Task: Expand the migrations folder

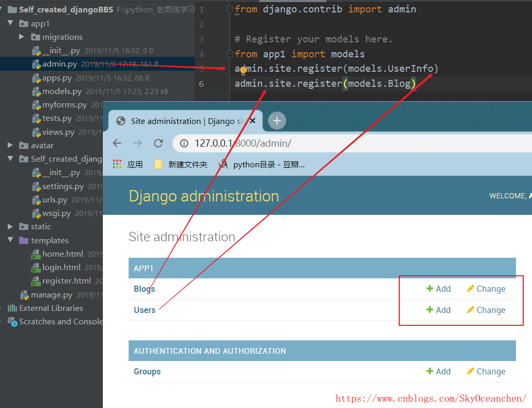Action: pyautogui.click(x=21, y=37)
